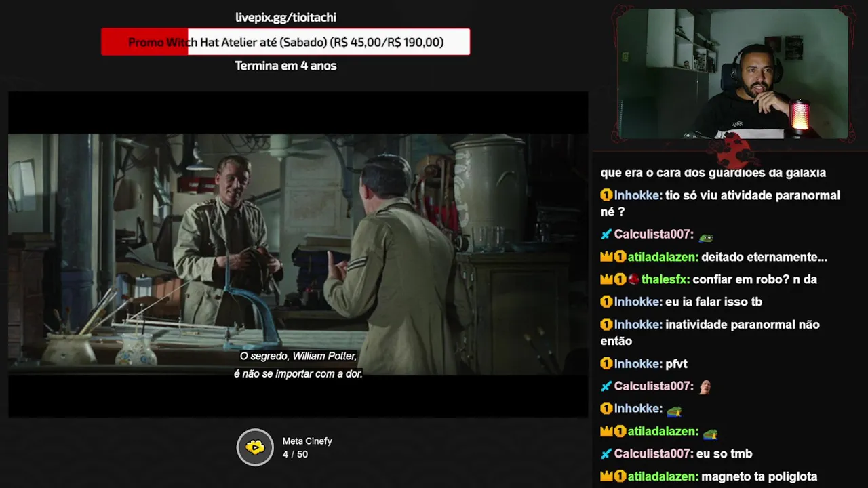Viewport: 868px width, 488px height.
Task: Click username thalesfx in chat
Action: pyautogui.click(x=665, y=279)
